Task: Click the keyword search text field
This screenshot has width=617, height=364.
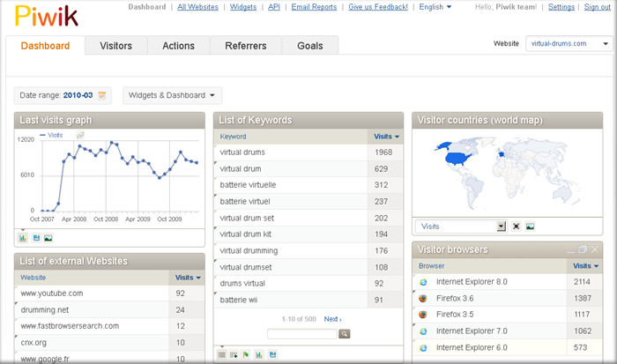Action: (x=301, y=334)
